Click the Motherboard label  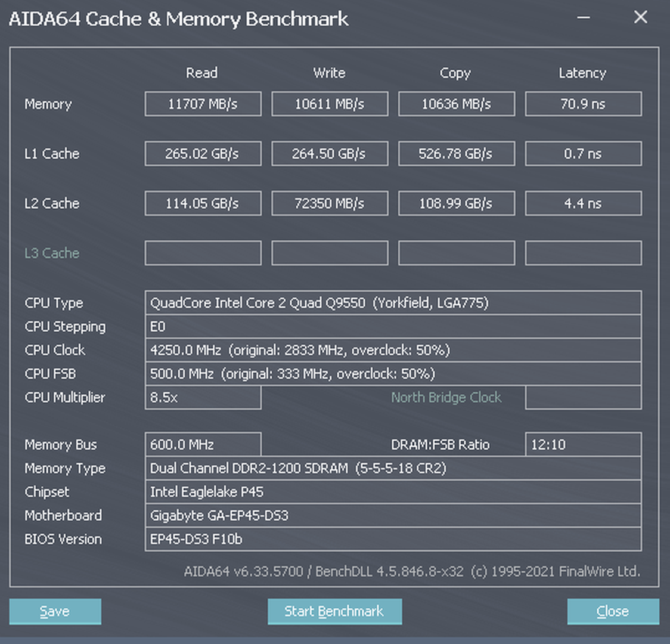coord(63,516)
